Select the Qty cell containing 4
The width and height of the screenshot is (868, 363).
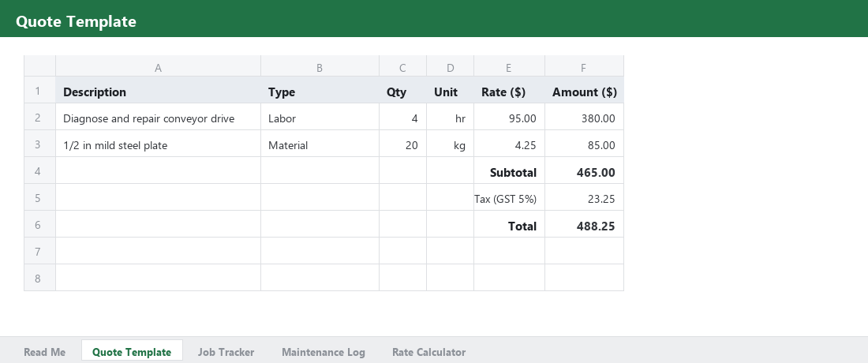(x=402, y=117)
